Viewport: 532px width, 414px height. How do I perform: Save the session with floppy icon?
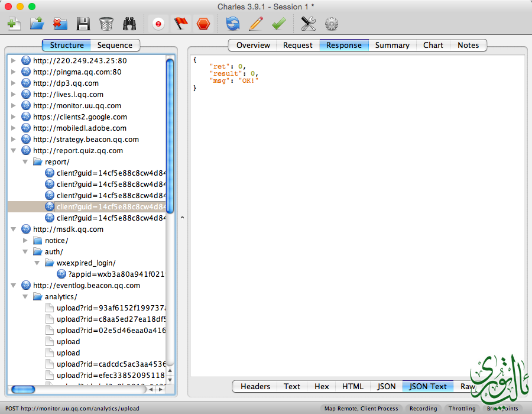pos(83,24)
